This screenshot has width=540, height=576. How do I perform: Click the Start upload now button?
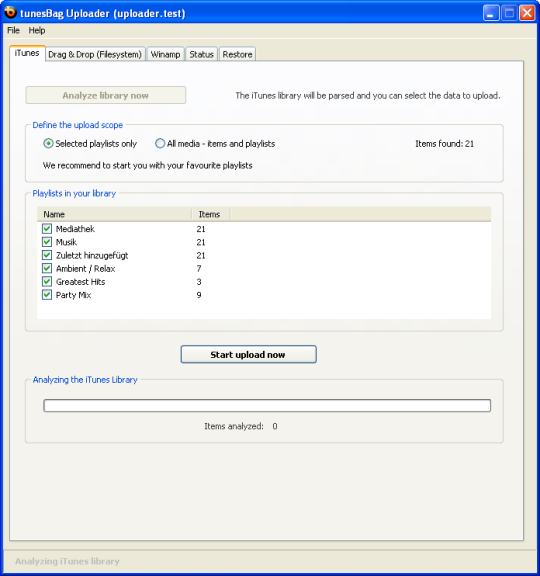[248, 354]
